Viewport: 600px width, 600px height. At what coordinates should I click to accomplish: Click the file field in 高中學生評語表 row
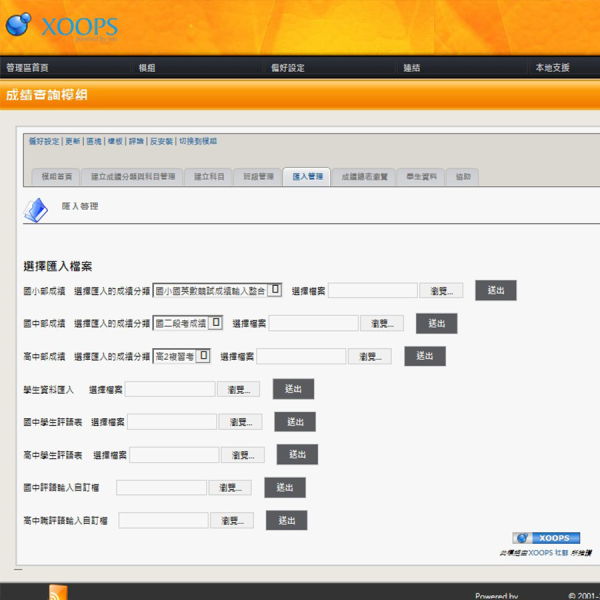click(174, 455)
